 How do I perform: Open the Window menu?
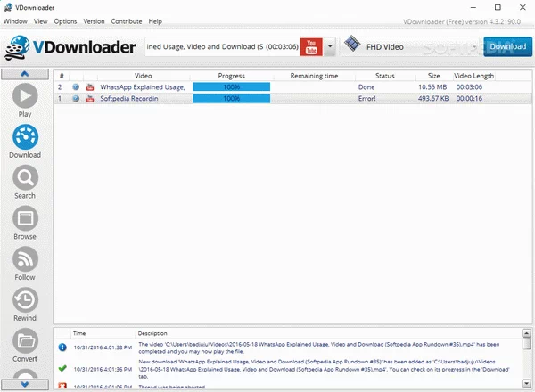[x=15, y=21]
